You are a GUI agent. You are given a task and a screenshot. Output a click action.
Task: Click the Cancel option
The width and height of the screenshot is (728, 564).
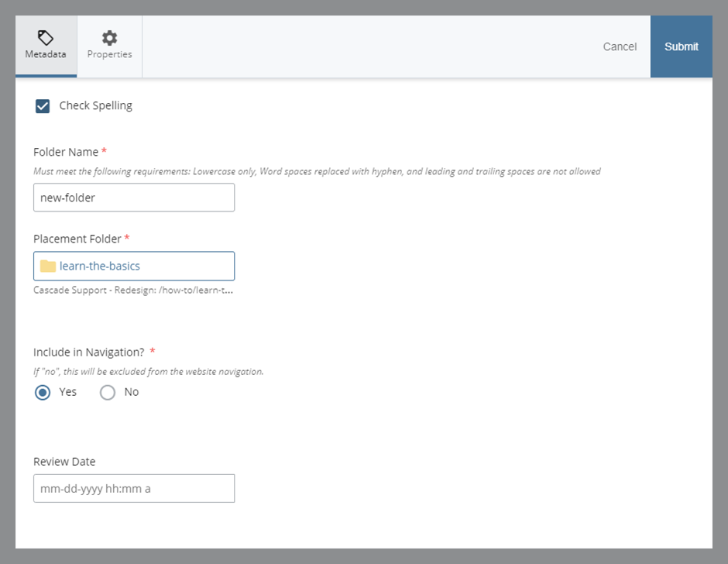(x=620, y=46)
